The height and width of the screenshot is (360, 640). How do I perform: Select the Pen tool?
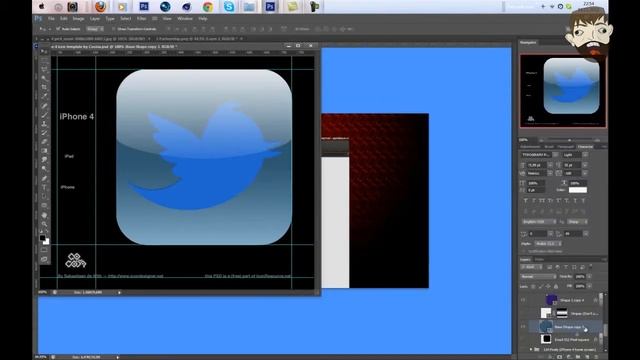(44, 178)
